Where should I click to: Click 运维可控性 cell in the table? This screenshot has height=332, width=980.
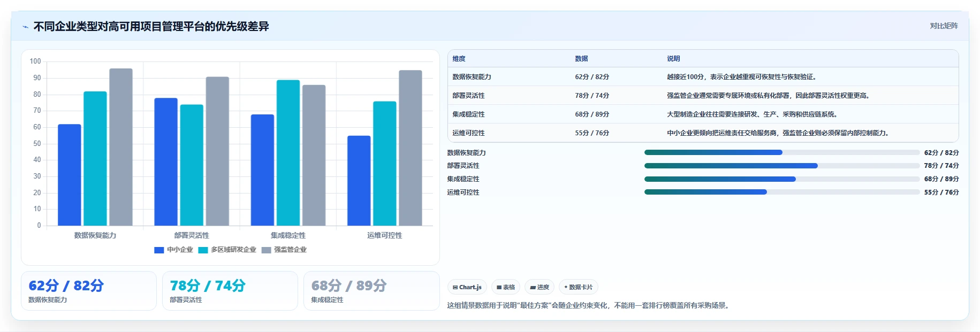click(x=469, y=133)
